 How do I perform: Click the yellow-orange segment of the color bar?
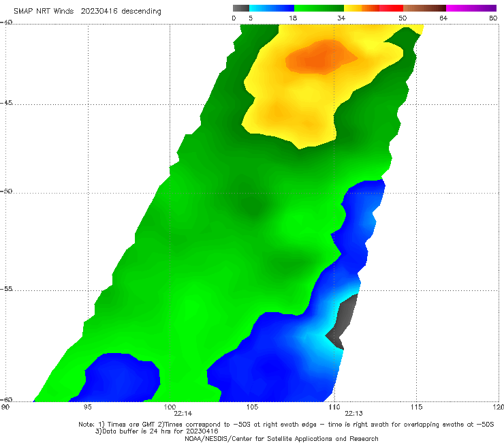coord(362,8)
